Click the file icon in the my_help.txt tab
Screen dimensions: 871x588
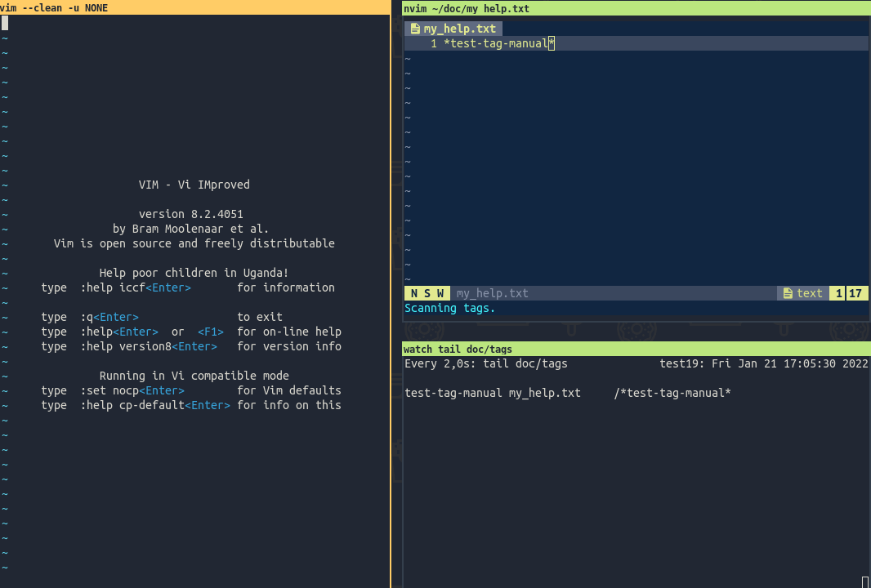[415, 29]
